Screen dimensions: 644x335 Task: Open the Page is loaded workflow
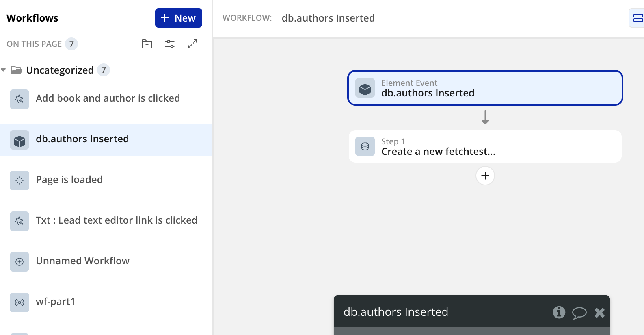coord(106,180)
